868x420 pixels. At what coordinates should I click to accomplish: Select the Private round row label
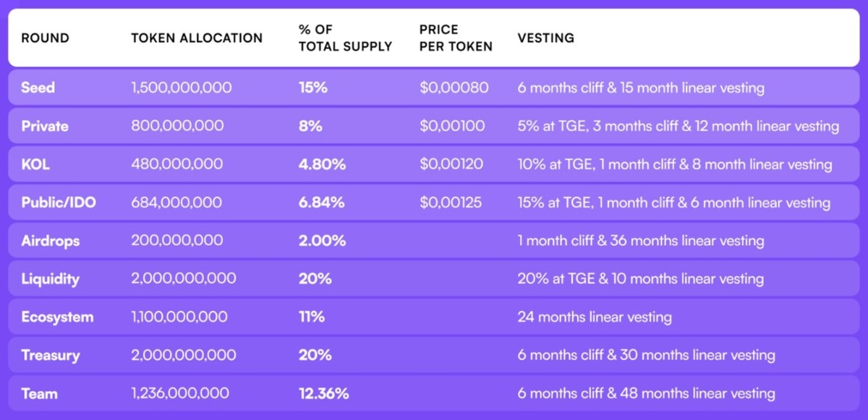45,127
